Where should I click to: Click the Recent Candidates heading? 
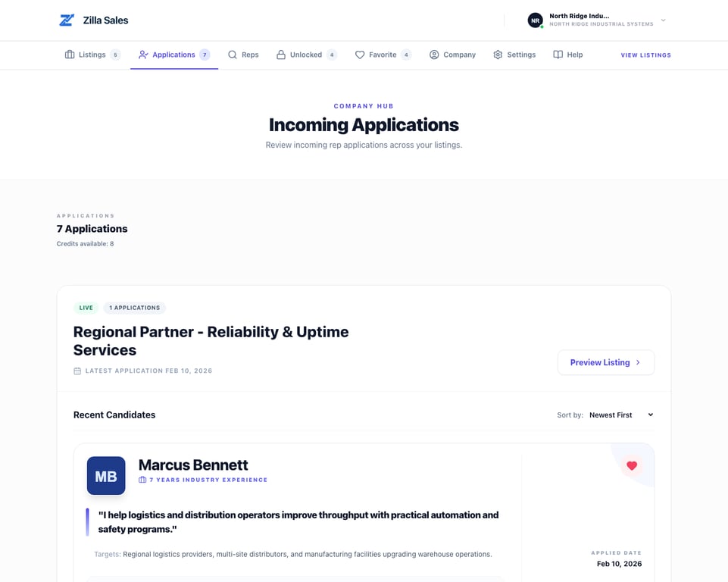114,415
